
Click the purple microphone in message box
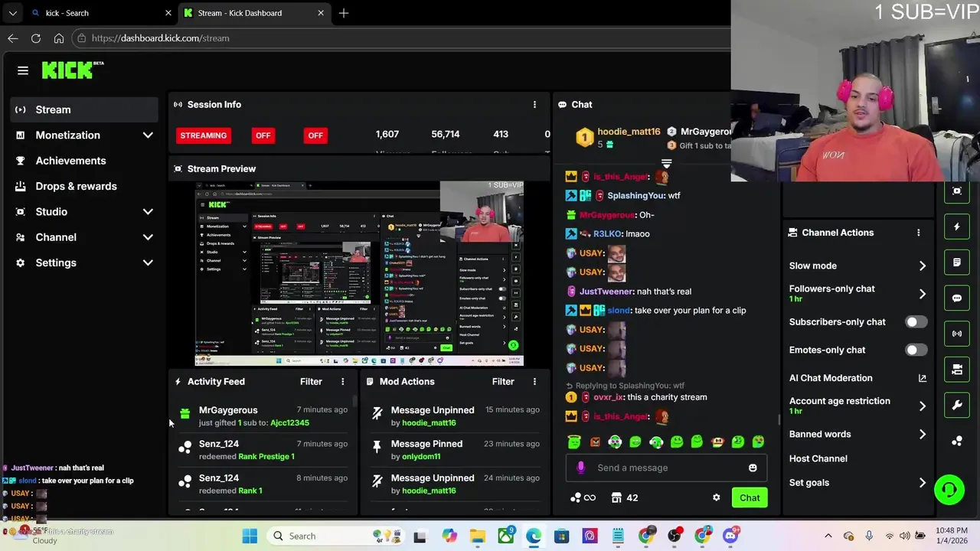pyautogui.click(x=580, y=468)
